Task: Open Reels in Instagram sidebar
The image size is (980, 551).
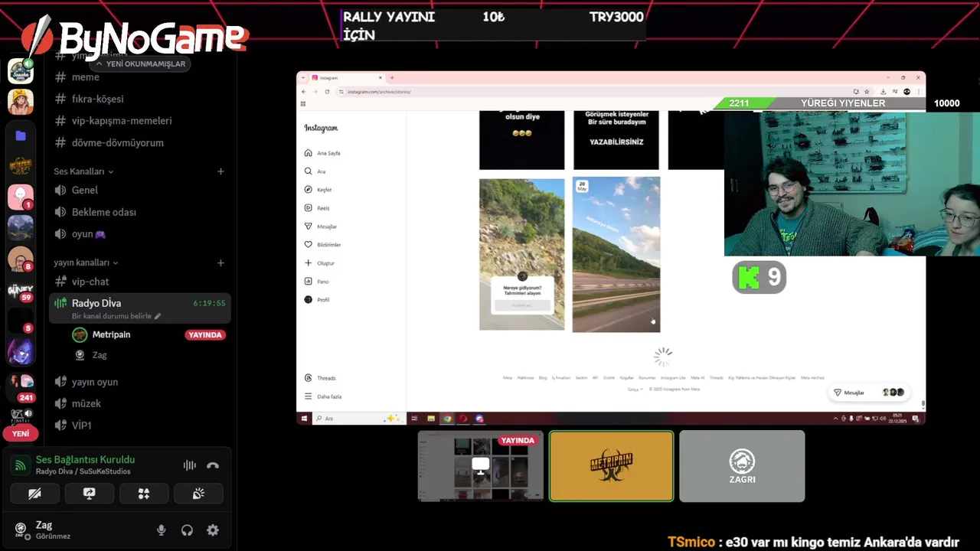Action: [x=318, y=208]
